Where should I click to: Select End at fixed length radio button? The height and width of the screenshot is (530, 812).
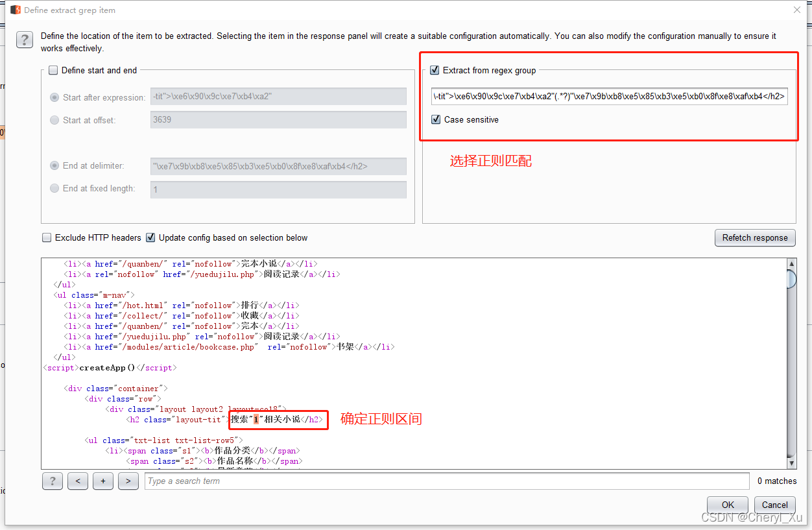pos(54,188)
